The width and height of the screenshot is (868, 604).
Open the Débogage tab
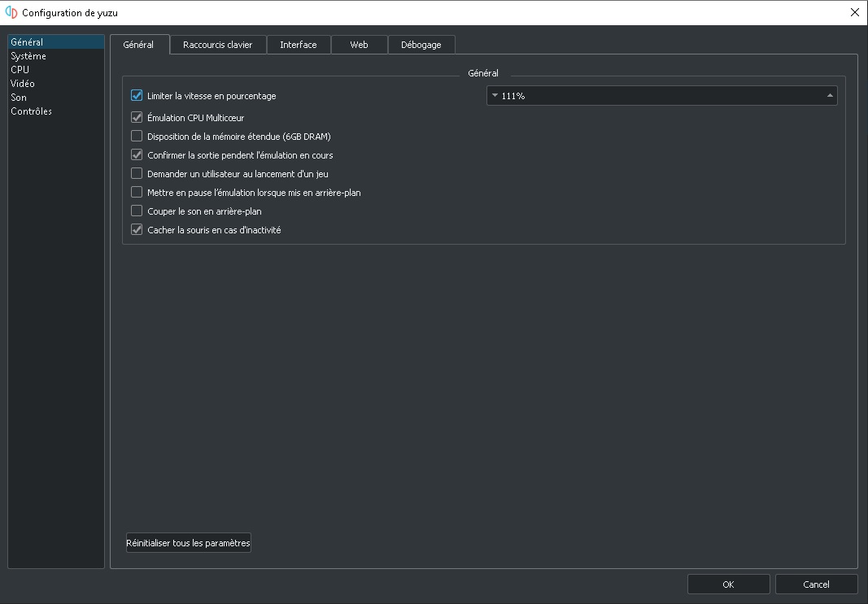421,45
